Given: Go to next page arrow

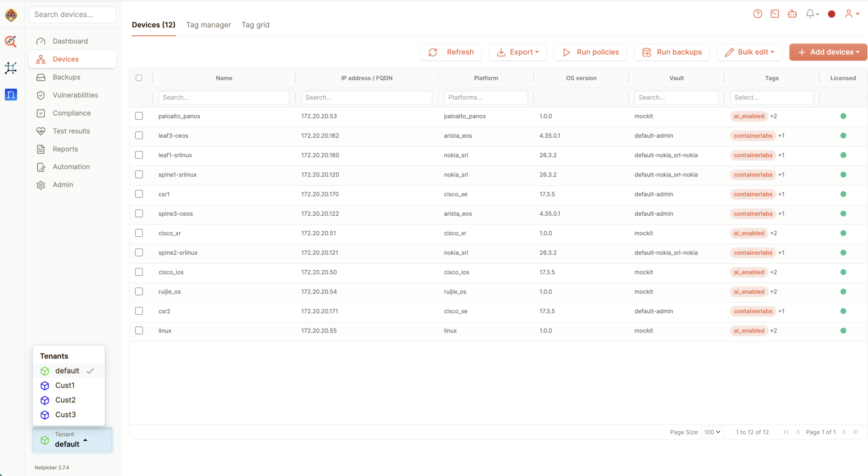Looking at the screenshot, I should point(844,432).
